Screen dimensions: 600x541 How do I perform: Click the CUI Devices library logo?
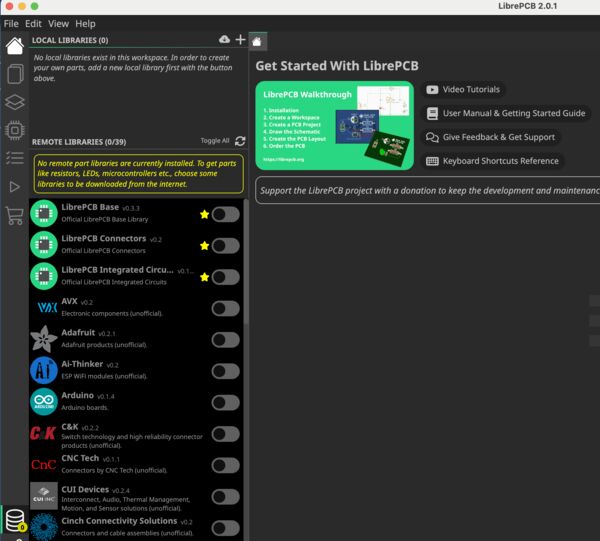tap(44, 496)
